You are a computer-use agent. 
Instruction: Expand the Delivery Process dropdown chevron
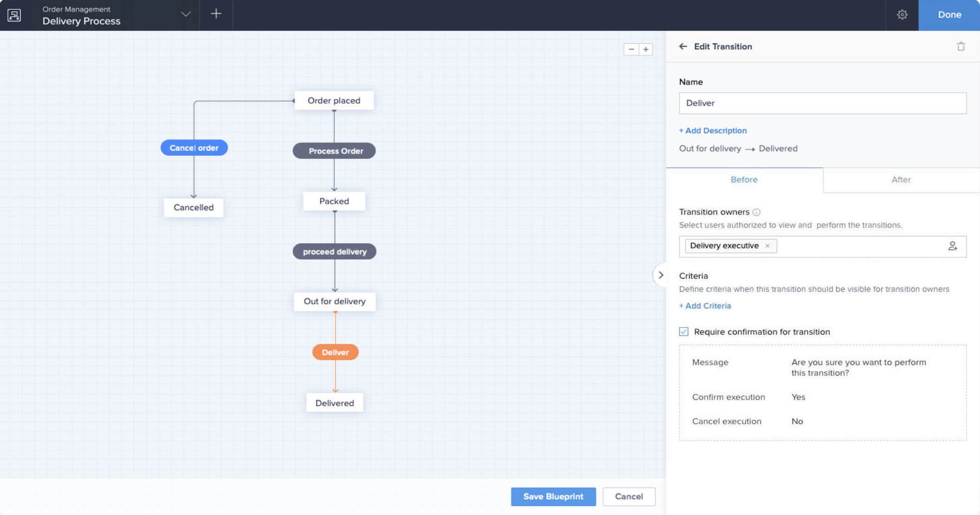(186, 14)
